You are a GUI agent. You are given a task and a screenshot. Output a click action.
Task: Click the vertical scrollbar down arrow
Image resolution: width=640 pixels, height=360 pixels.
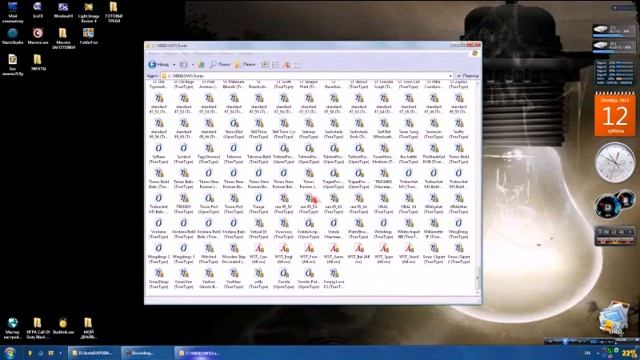click(x=478, y=293)
